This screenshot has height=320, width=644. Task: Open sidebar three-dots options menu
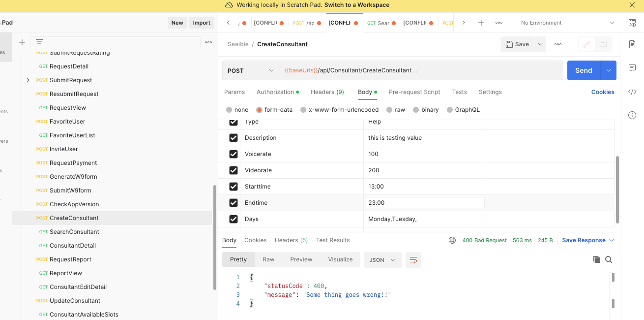coord(208,42)
